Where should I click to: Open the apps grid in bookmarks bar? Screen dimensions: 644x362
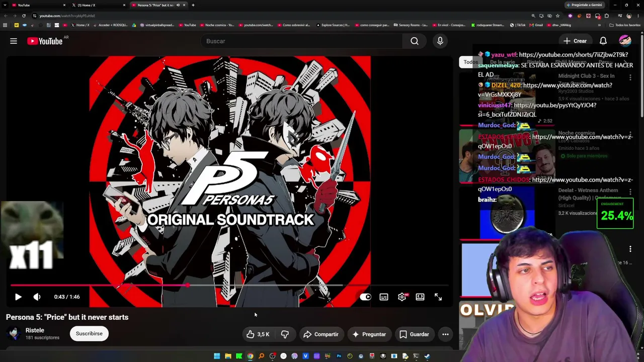point(5,25)
